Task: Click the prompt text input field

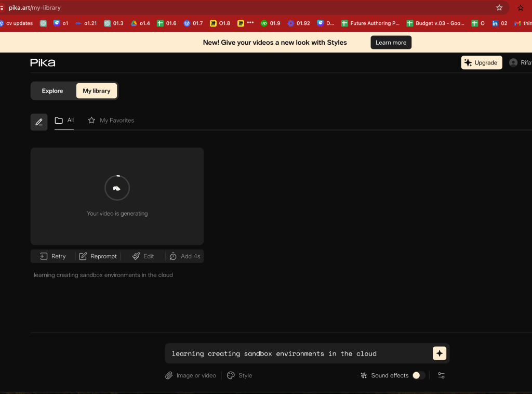Action: click(x=299, y=353)
